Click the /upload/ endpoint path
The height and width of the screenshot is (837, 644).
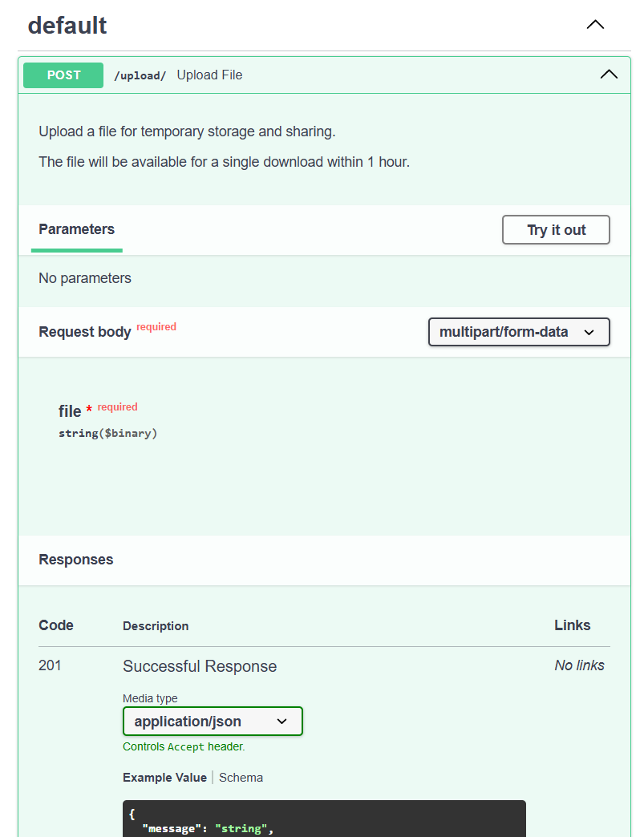point(140,75)
